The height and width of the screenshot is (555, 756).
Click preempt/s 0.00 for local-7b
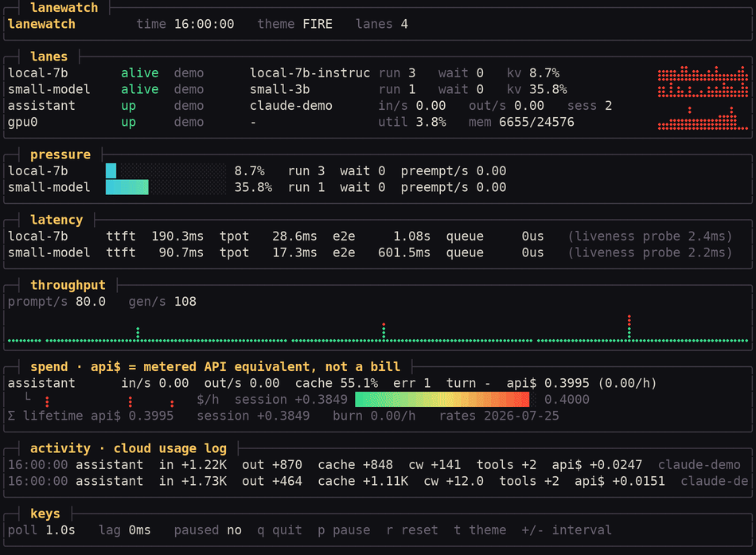tap(454, 171)
